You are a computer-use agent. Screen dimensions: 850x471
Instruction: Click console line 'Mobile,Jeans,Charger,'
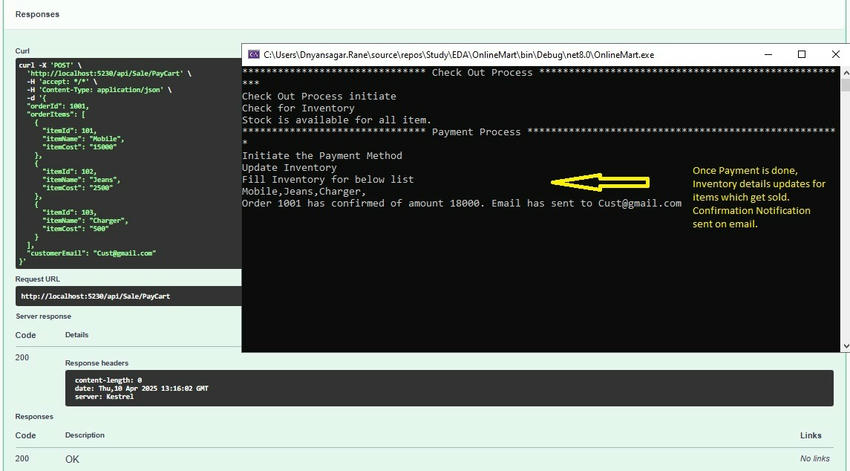[x=304, y=192]
